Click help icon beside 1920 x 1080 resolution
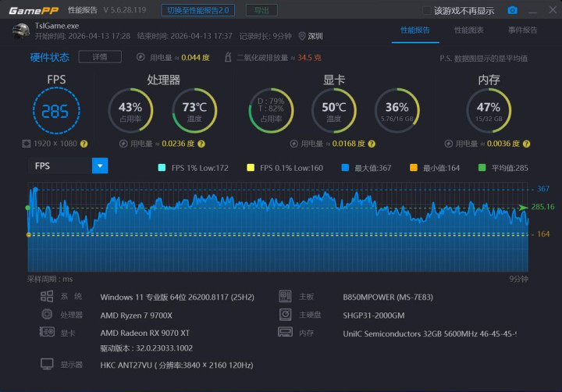This screenshot has height=392, width=562. click(x=84, y=144)
